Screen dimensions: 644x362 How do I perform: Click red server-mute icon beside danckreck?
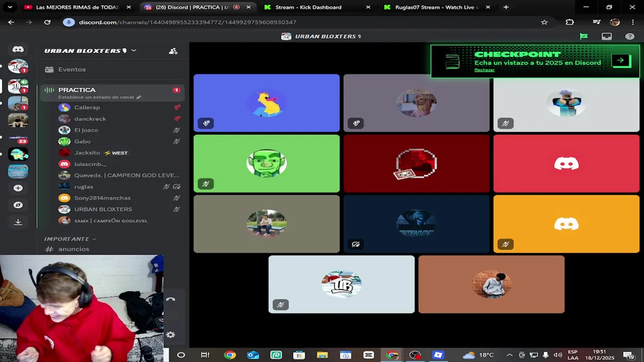click(x=177, y=119)
